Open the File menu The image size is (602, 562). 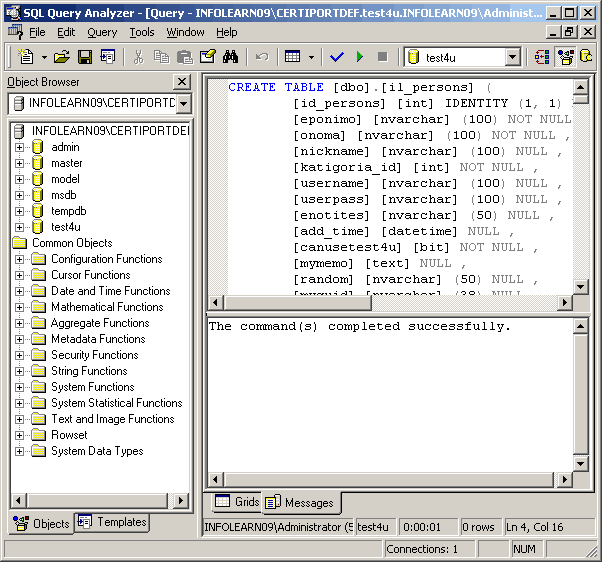[x=37, y=32]
